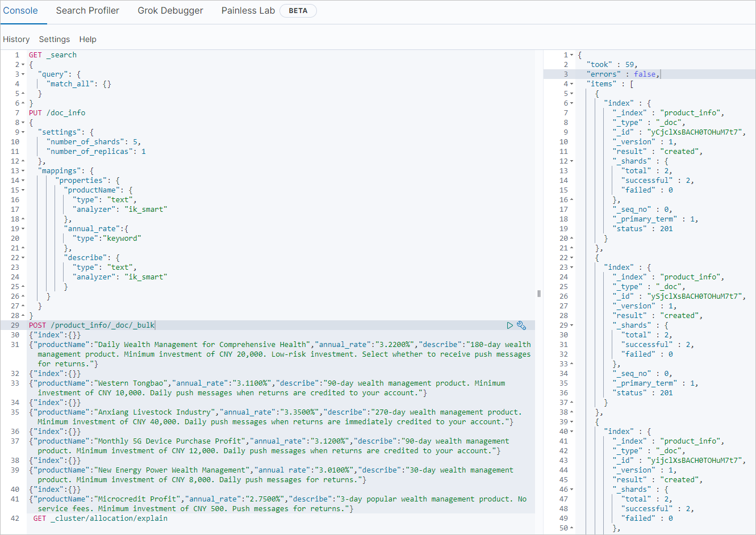Open console Settings

click(55, 39)
